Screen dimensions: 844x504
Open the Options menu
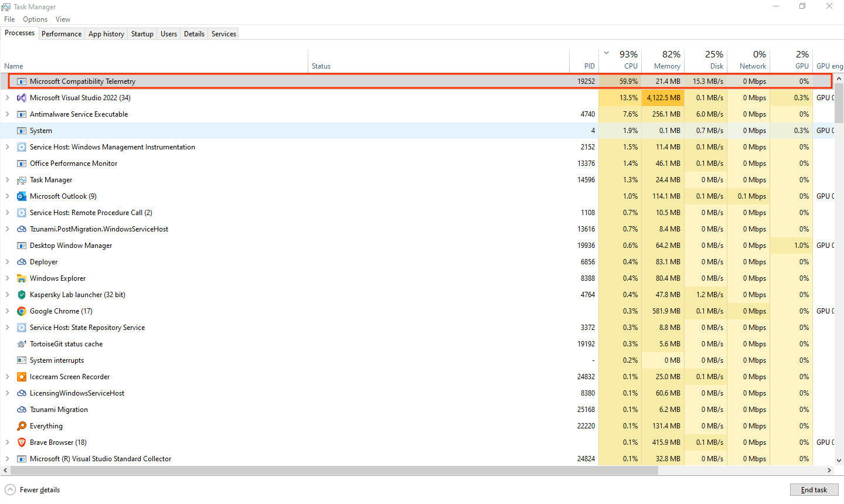point(35,19)
